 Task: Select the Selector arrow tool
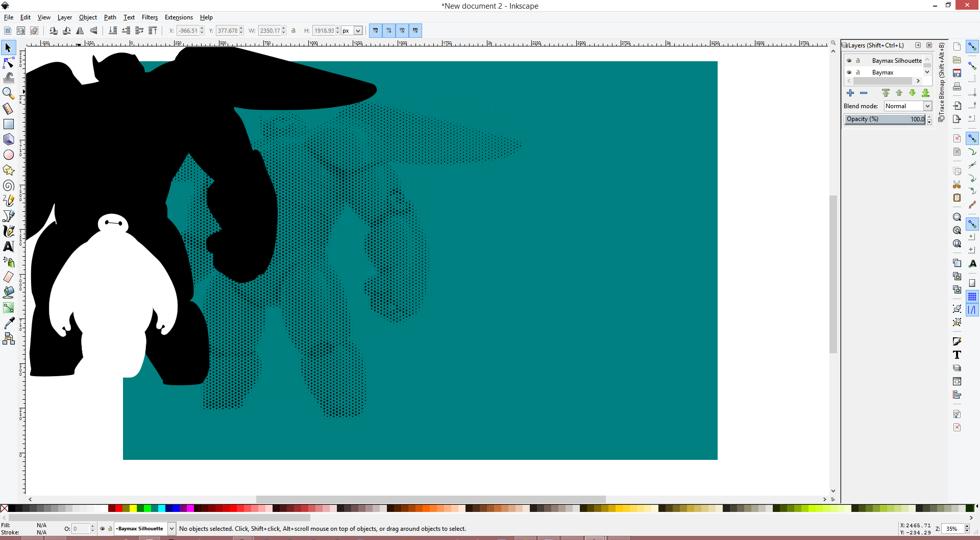coord(8,47)
